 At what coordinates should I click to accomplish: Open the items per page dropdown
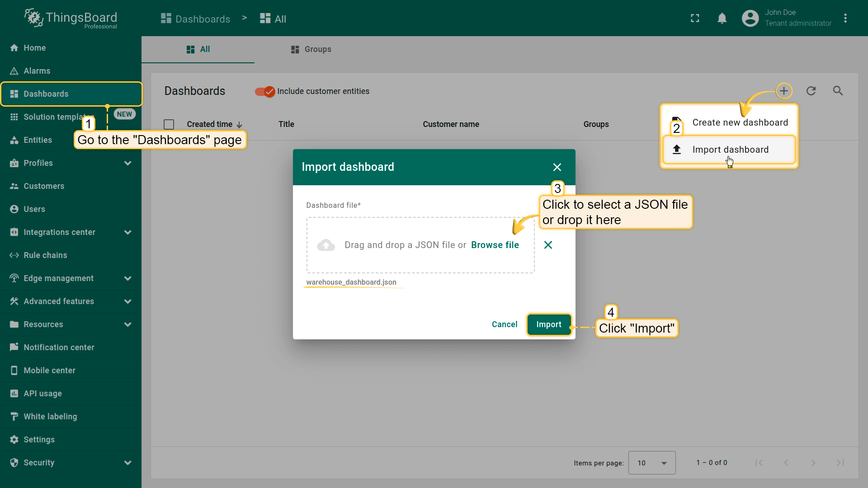[651, 463]
